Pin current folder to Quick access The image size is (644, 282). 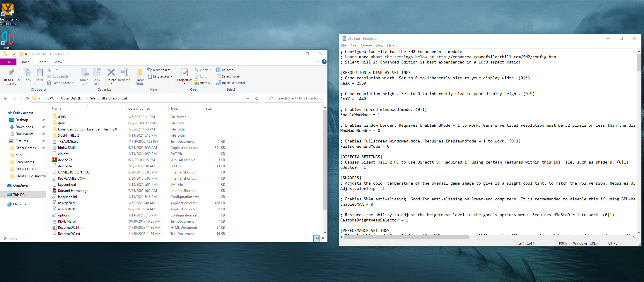click(11, 76)
